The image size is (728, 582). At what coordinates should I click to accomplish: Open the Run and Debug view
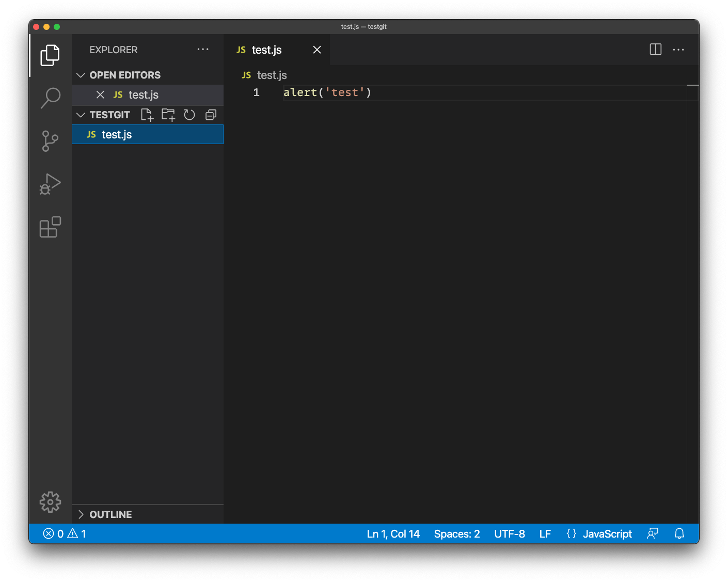(50, 184)
